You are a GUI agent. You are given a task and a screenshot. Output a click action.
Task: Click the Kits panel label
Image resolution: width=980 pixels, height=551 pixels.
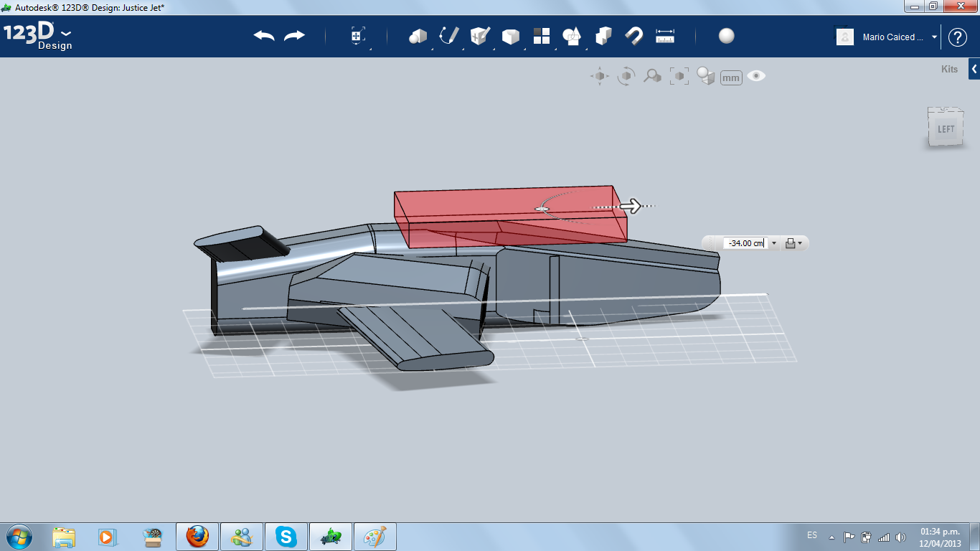point(949,70)
